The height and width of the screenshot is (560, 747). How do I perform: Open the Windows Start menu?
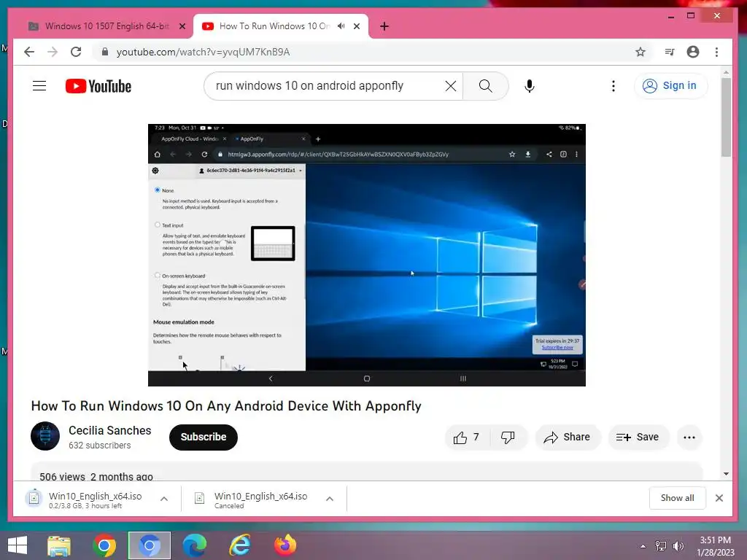click(18, 545)
